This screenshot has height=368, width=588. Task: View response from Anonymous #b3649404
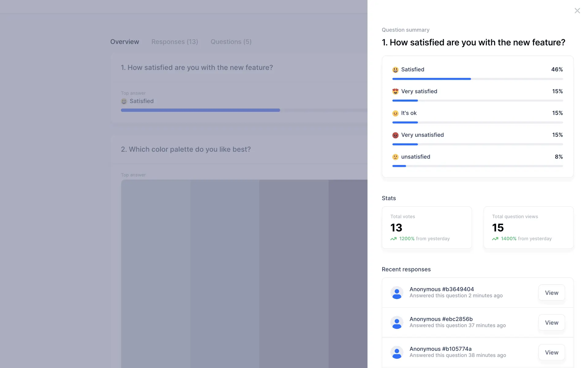(x=552, y=293)
